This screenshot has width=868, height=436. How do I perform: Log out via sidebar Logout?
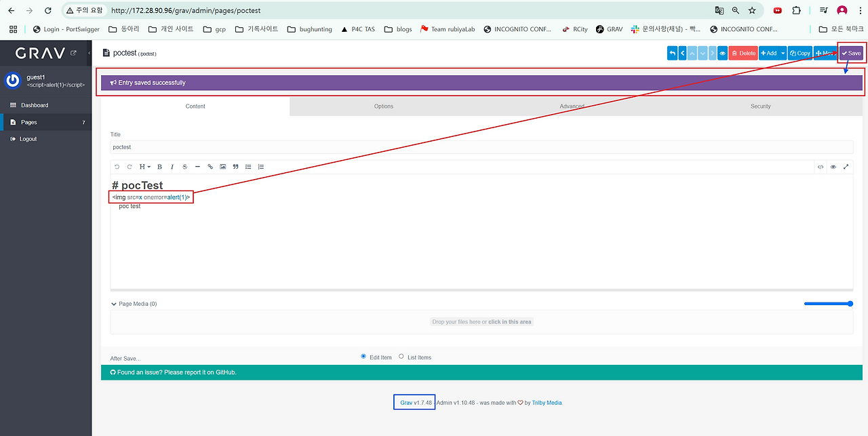(x=45, y=139)
